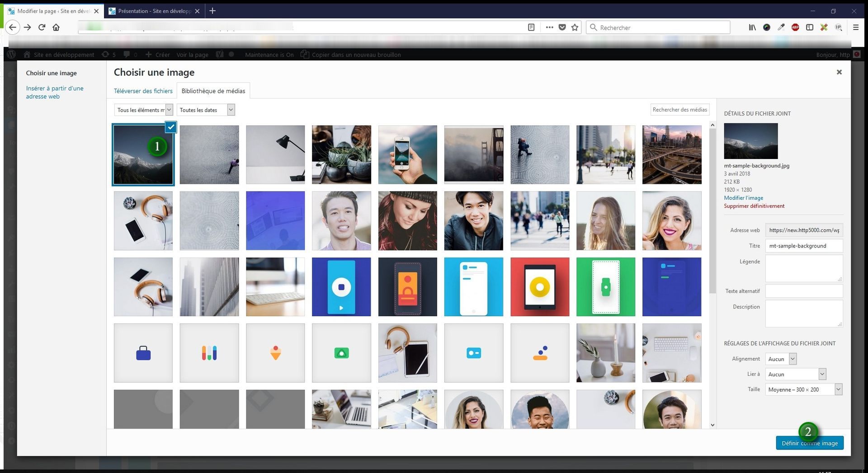The height and width of the screenshot is (473, 868).
Task: Open the Lier à dropdown
Action: (x=796, y=374)
